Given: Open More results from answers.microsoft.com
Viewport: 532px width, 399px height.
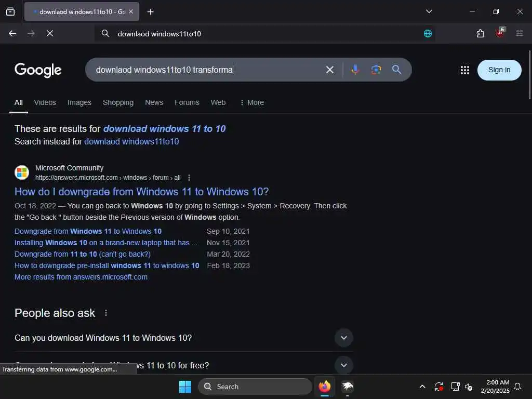Looking at the screenshot, I should [81, 277].
